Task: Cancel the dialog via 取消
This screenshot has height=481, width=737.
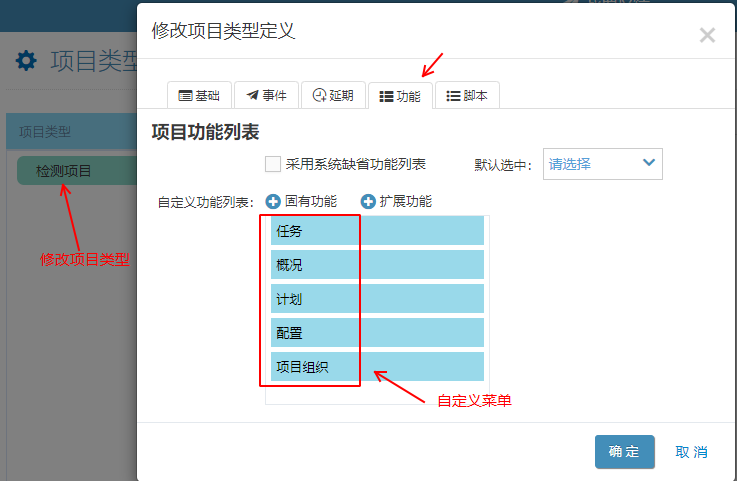Action: click(x=691, y=452)
